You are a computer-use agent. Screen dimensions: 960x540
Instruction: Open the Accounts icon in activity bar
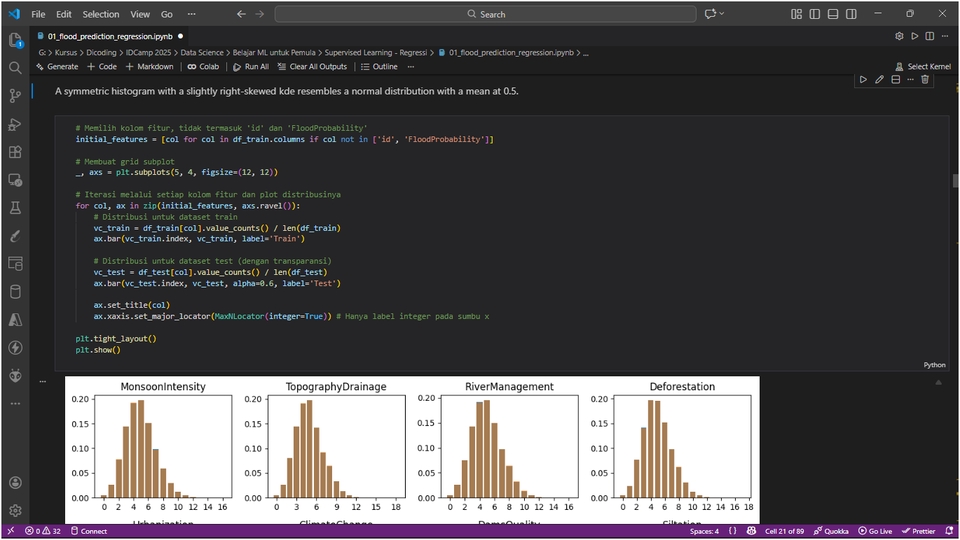pos(15,481)
